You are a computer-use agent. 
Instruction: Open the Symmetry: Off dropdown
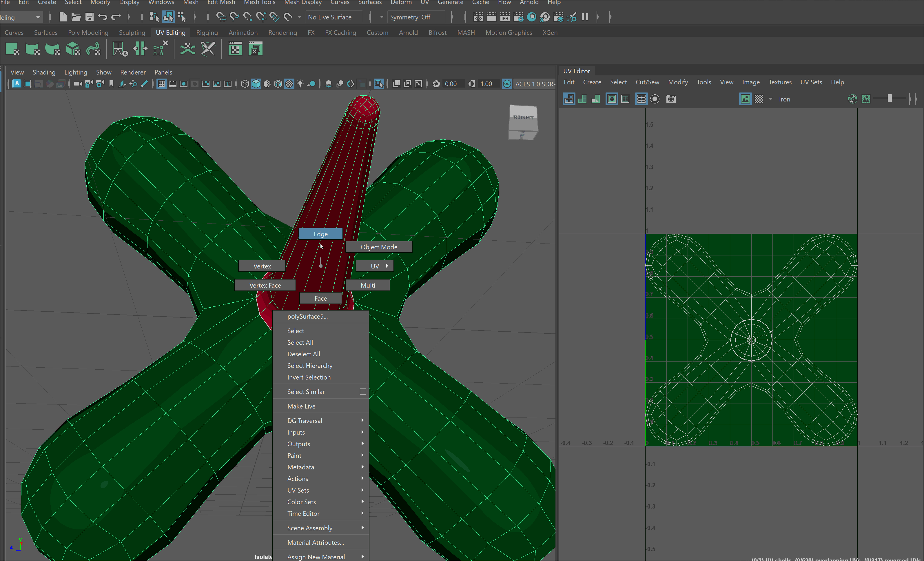[x=416, y=17]
